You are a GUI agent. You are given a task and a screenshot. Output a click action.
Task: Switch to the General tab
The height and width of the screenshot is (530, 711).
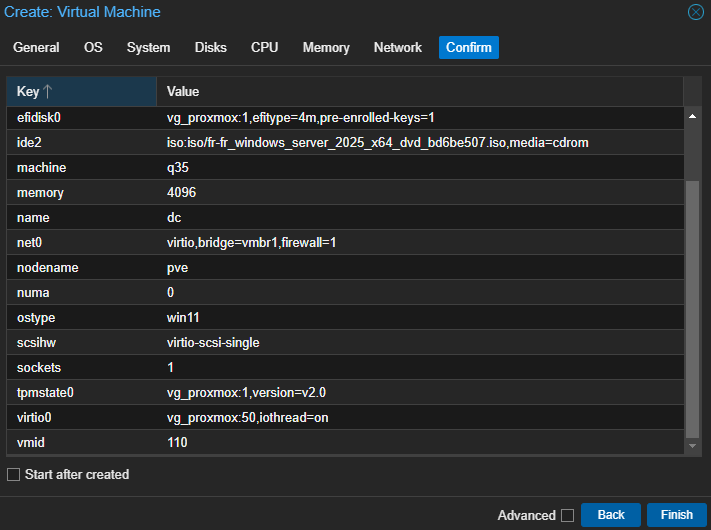tap(36, 48)
